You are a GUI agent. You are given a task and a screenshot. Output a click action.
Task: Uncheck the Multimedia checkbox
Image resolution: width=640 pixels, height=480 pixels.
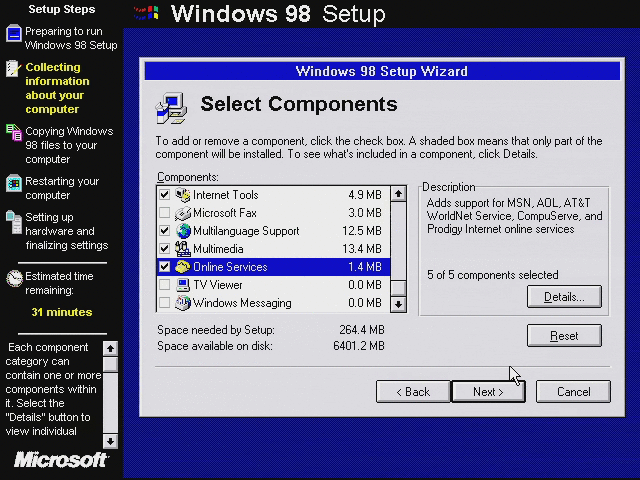click(x=164, y=249)
